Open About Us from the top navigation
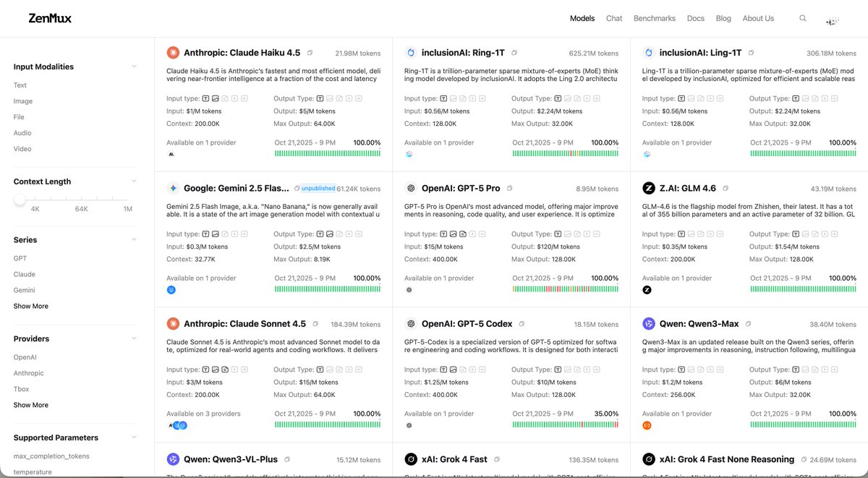Screen dimensions: 868x478 pyautogui.click(x=758, y=18)
